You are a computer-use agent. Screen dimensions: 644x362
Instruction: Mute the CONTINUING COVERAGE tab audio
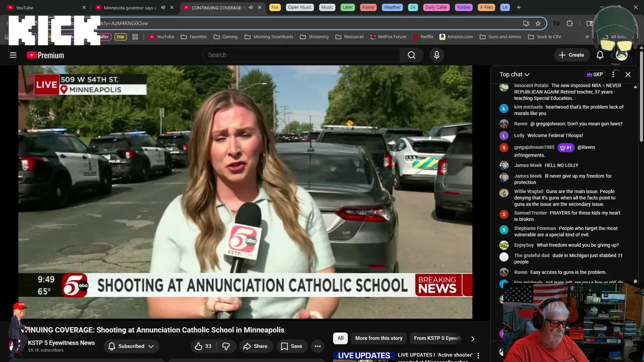click(x=251, y=8)
